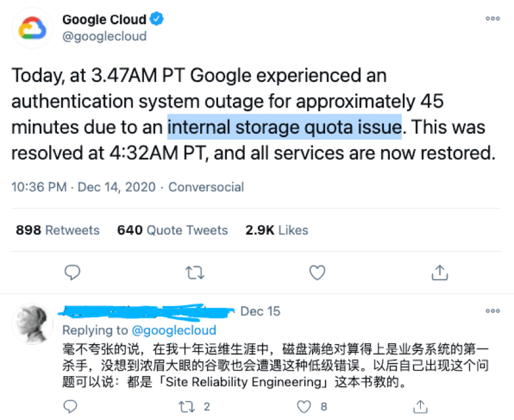This screenshot has height=420, width=514.
Task: Open the @googlecloud handle
Action: (x=104, y=36)
